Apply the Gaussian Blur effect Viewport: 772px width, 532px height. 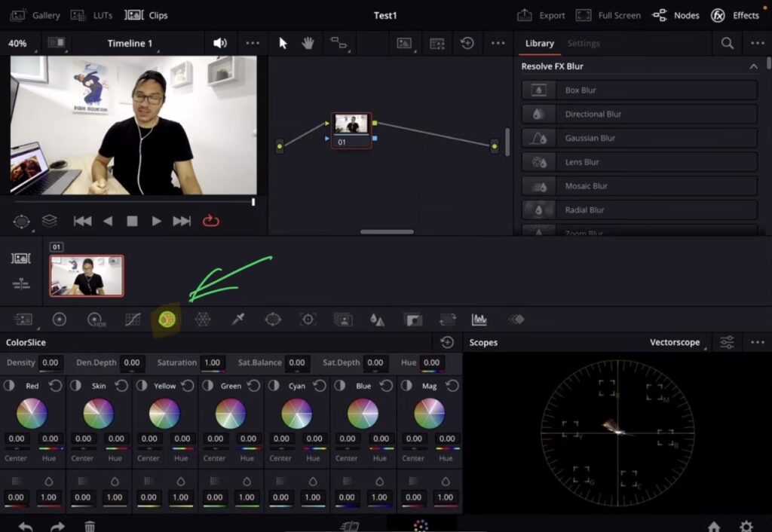639,137
